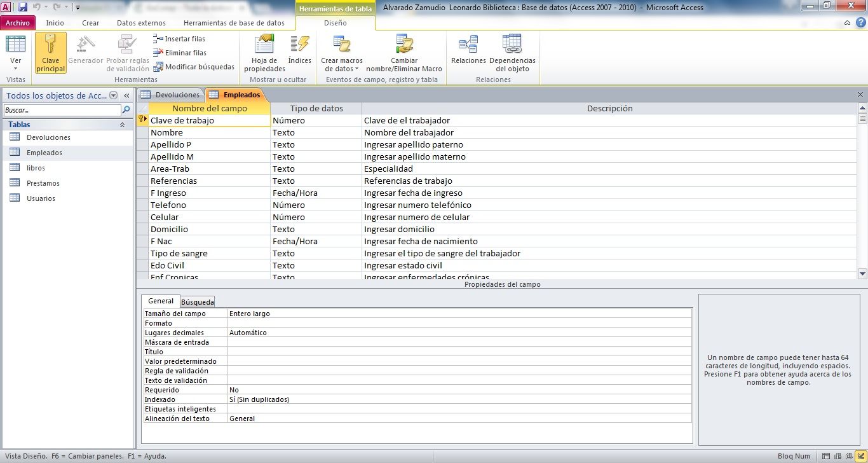Click the search magnifier icon in navigation pane
Viewport: 868px width, 463px height.
(x=126, y=110)
